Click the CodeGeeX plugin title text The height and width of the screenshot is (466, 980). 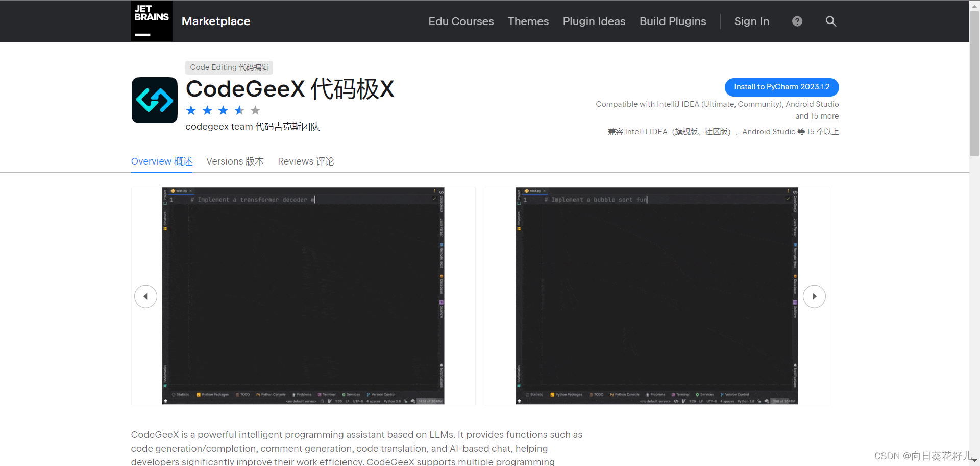(x=290, y=89)
